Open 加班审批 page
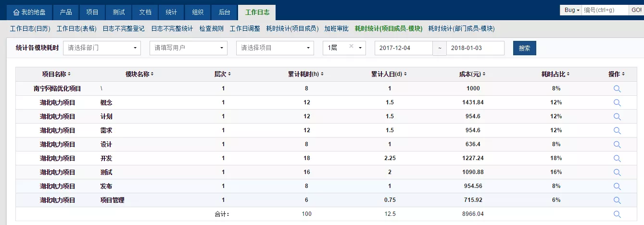The height and width of the screenshot is (225, 644). (336, 29)
